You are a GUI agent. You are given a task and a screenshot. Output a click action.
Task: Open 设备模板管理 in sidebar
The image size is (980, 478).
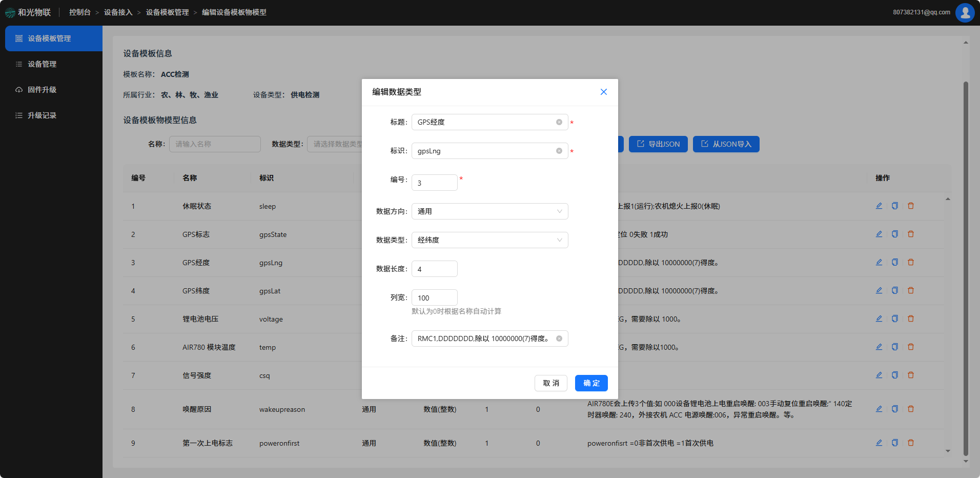[x=53, y=38]
